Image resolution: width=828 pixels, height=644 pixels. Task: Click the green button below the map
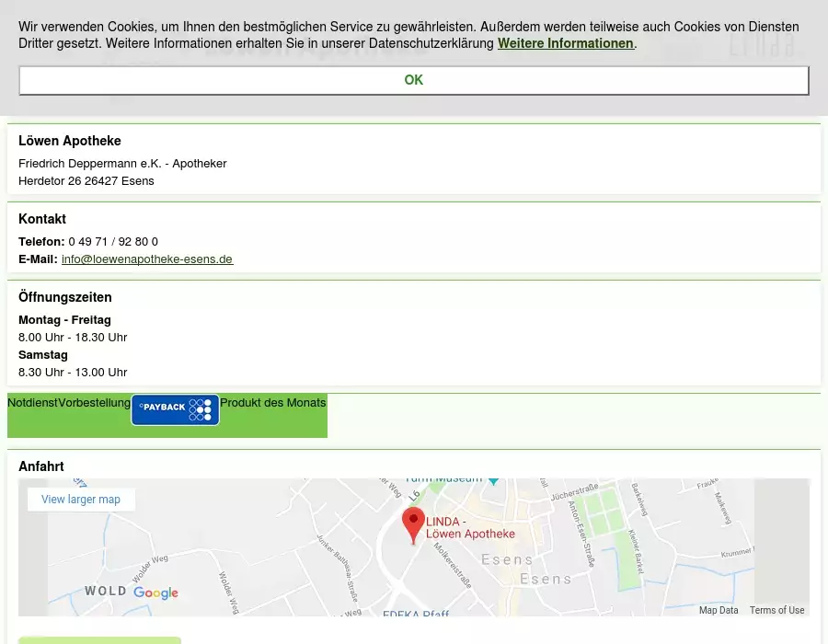point(99,639)
